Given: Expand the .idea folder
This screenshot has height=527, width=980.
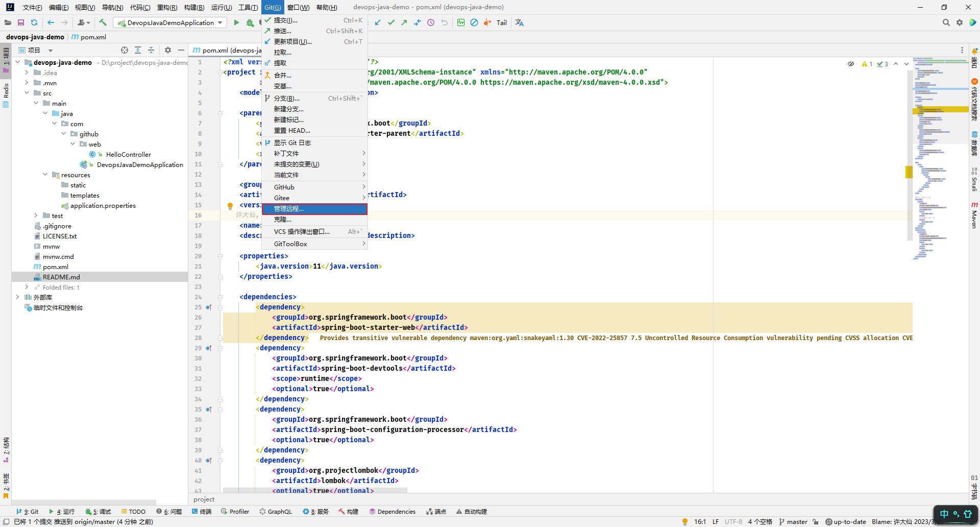Looking at the screenshot, I should tap(27, 73).
